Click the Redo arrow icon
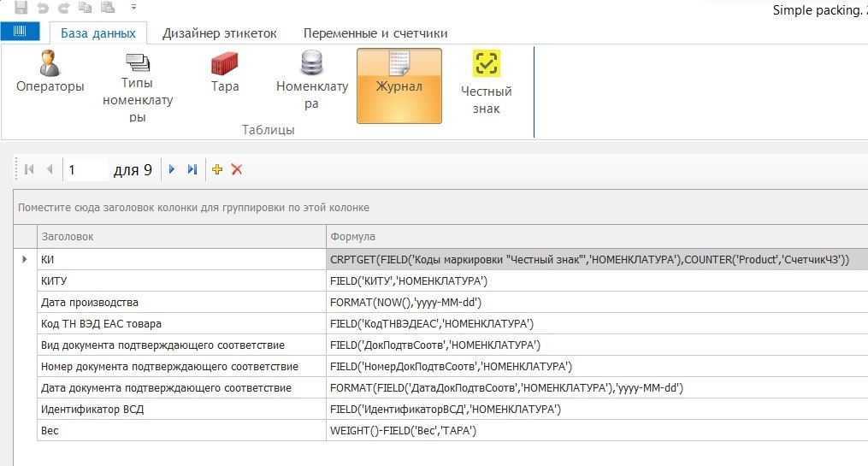The height and width of the screenshot is (466, 868). click(63, 8)
